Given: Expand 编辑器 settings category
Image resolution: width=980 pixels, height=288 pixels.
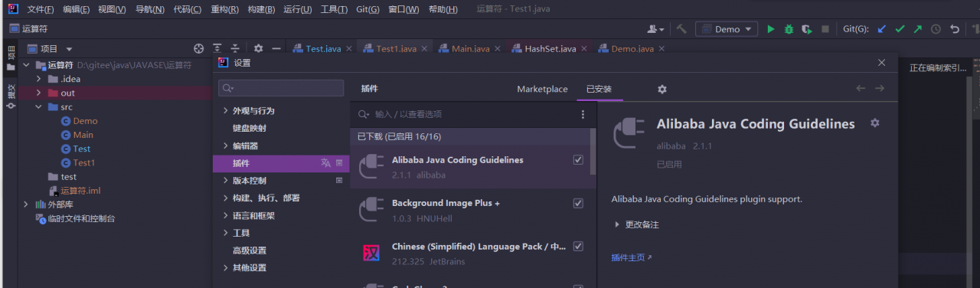Looking at the screenshot, I should point(225,146).
